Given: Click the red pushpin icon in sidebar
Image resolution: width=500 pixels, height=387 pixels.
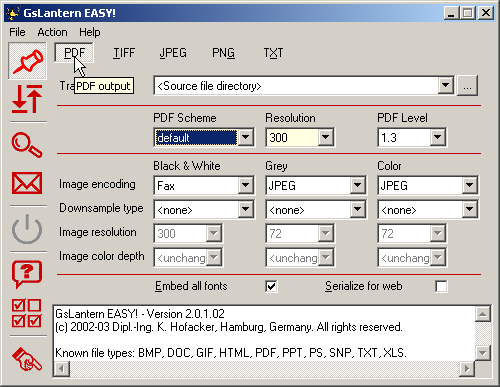Looking at the screenshot, I should pyautogui.click(x=27, y=61).
